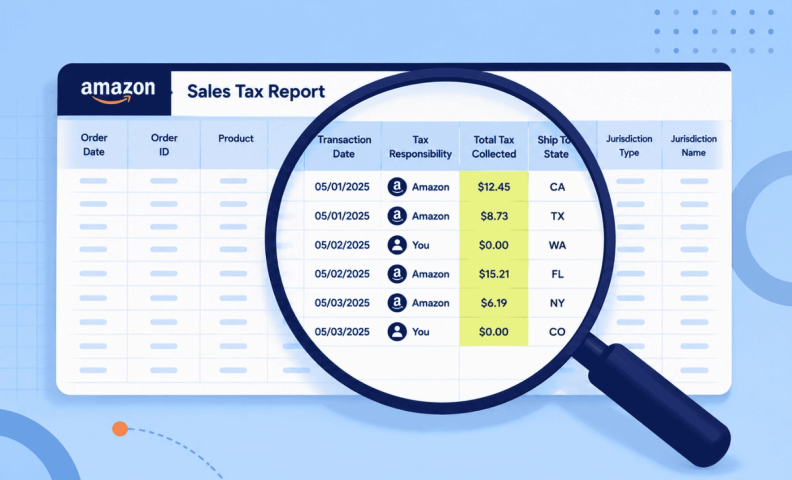This screenshot has height=480, width=792.
Task: Select the $6.19 tax cell
Action: (x=494, y=303)
